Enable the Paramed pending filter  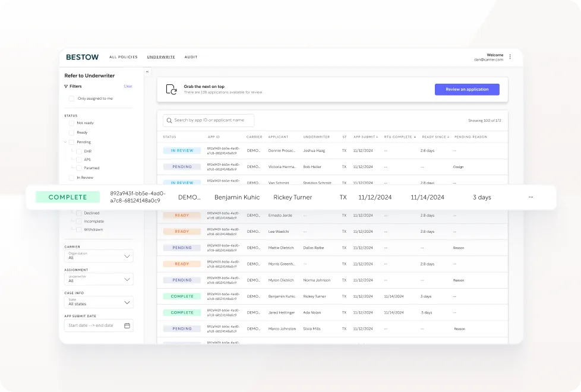pos(79,168)
